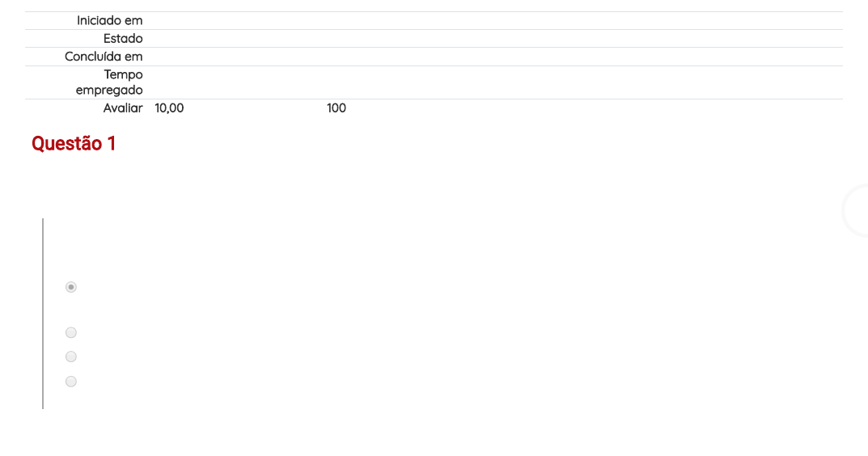Click the selected first answer radio button

tap(71, 287)
